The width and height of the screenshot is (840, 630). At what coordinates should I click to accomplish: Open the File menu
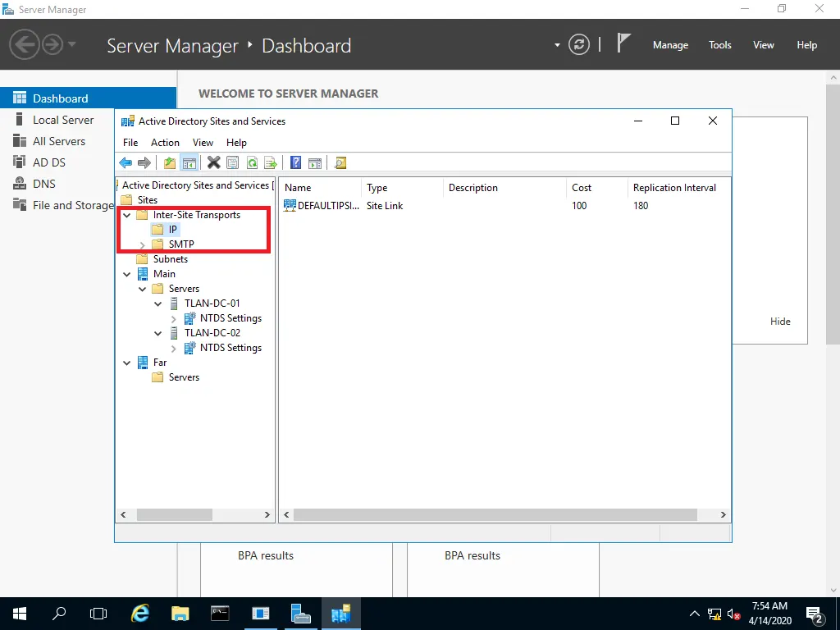click(130, 143)
